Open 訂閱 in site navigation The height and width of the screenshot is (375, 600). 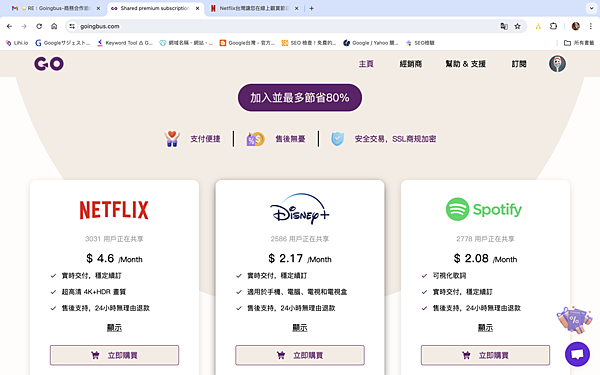coord(519,64)
